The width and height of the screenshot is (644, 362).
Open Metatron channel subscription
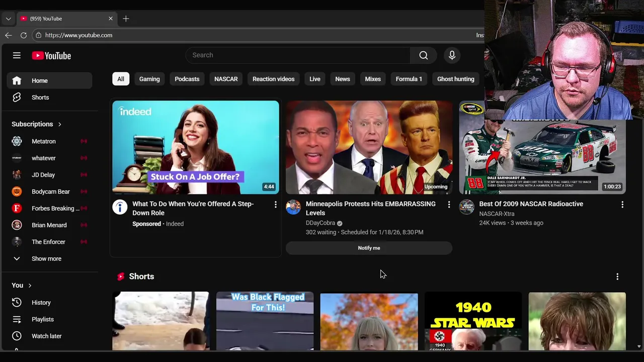point(49,141)
